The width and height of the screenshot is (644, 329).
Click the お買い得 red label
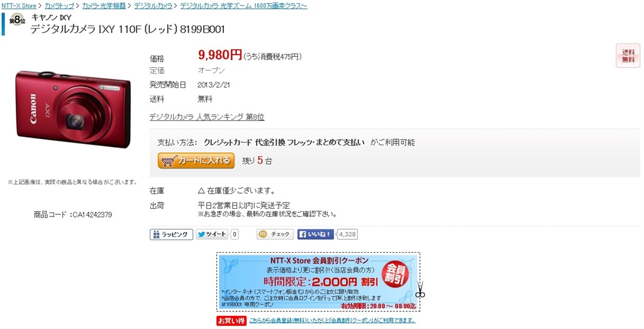point(231,320)
